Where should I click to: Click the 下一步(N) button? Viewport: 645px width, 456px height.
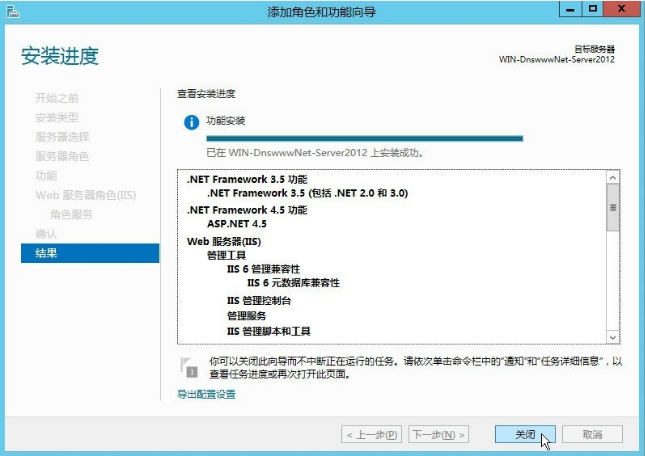tap(439, 434)
